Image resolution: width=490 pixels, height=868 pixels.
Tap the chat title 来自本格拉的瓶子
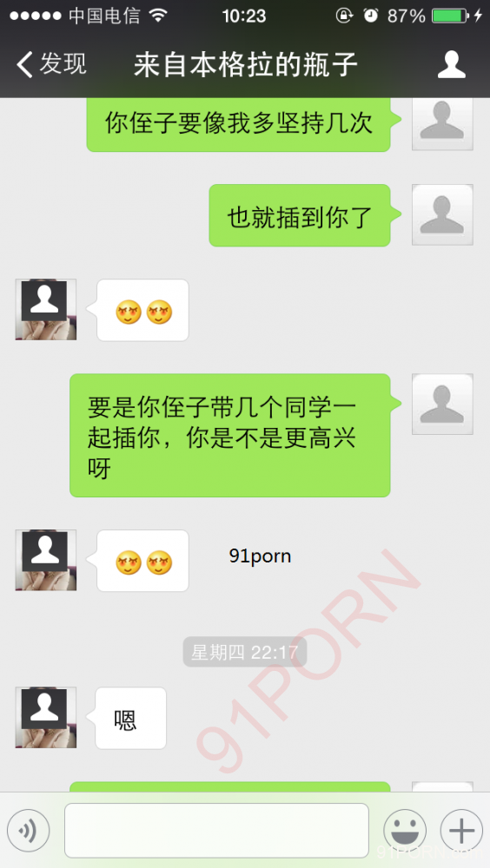click(246, 65)
